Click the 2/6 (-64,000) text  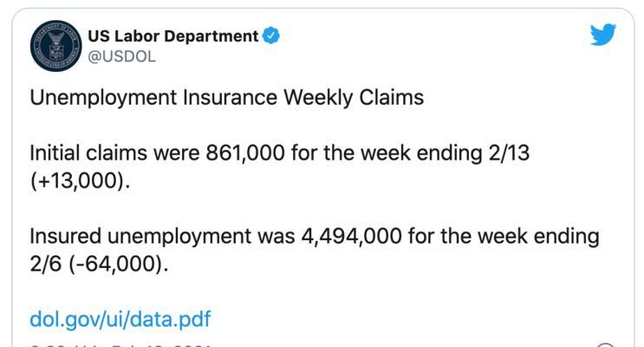[99, 264]
